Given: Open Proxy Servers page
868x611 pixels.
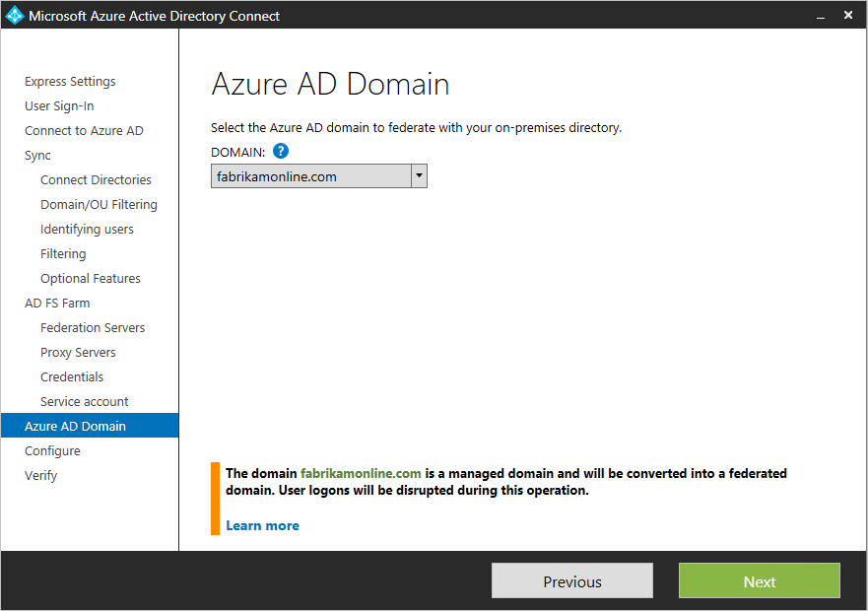Looking at the screenshot, I should point(78,353).
